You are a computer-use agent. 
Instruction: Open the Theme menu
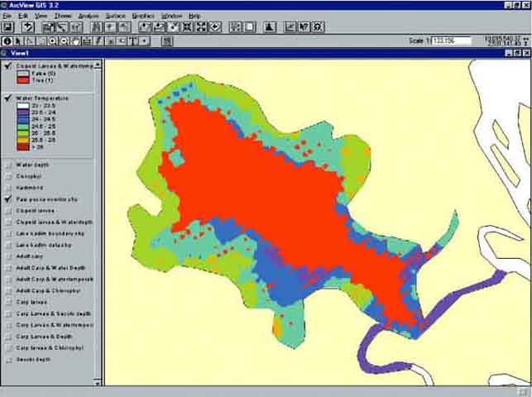coord(62,16)
